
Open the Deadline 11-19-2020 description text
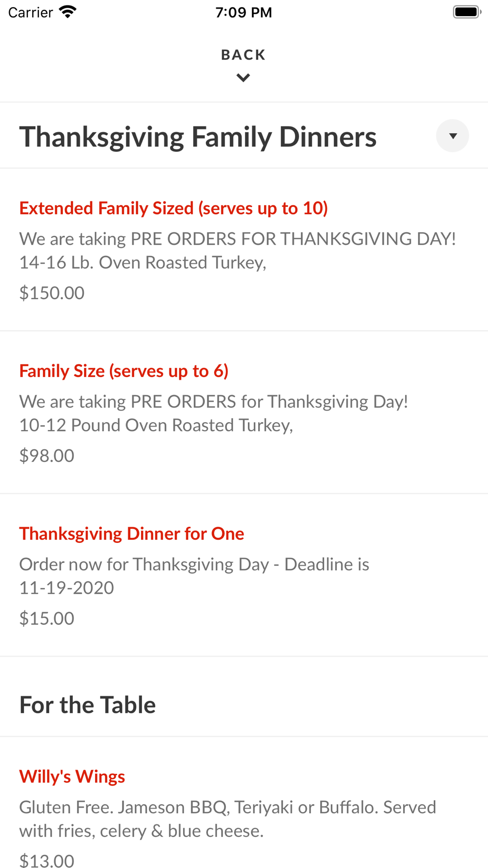(x=194, y=576)
